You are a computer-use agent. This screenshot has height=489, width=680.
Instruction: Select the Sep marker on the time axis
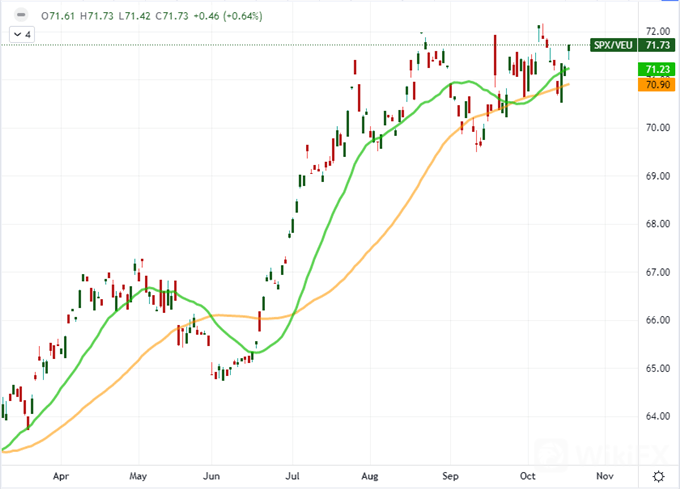(450, 476)
